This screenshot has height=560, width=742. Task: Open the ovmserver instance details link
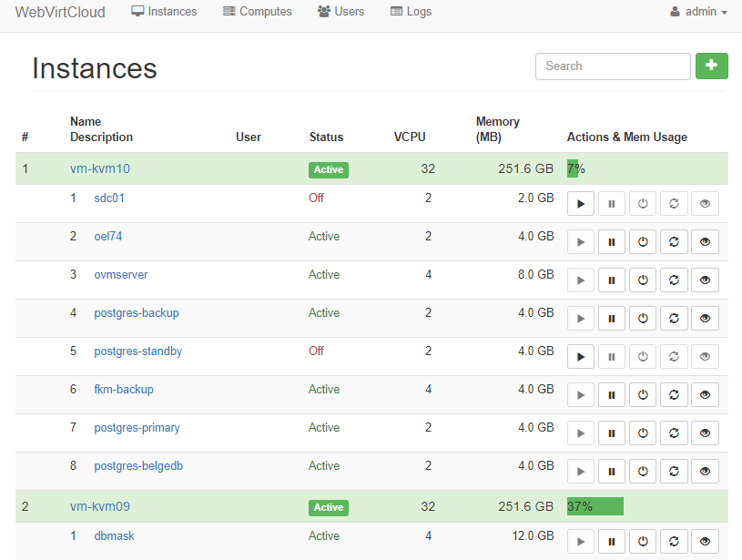[120, 274]
